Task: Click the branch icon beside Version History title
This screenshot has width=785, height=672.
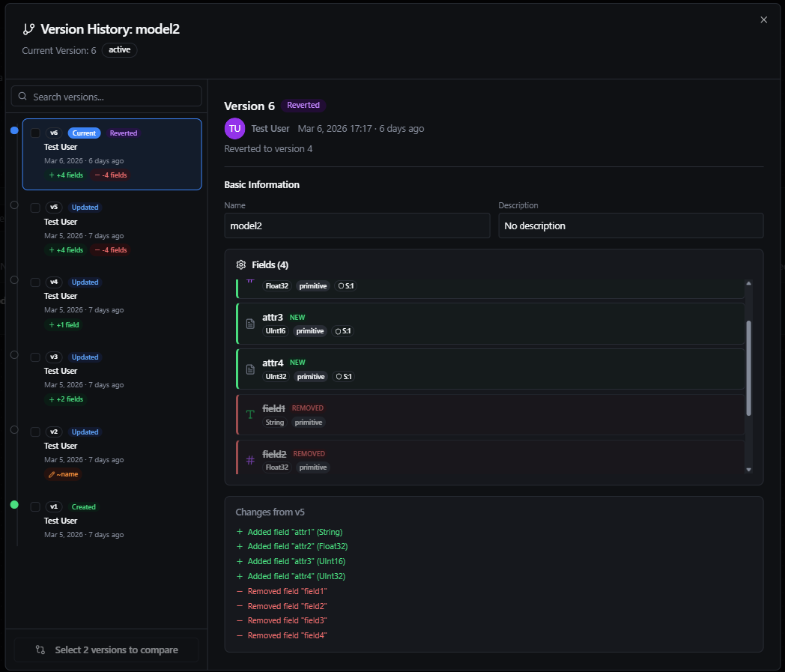Action: (x=28, y=28)
